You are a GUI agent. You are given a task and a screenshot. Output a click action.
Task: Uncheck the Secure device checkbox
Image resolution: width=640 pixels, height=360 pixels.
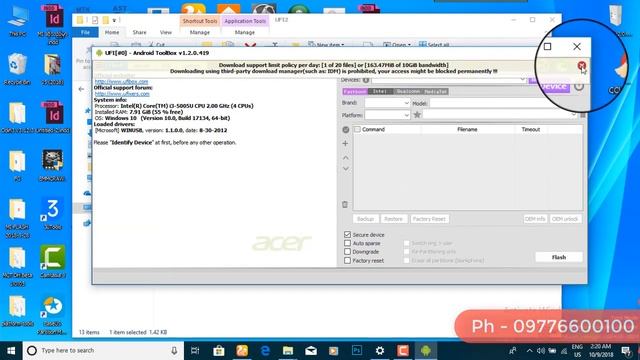[347, 234]
